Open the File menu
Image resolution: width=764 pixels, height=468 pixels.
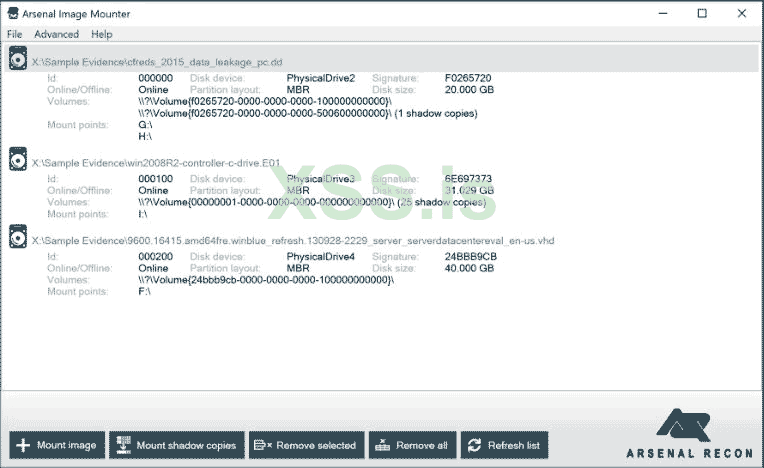[15, 34]
